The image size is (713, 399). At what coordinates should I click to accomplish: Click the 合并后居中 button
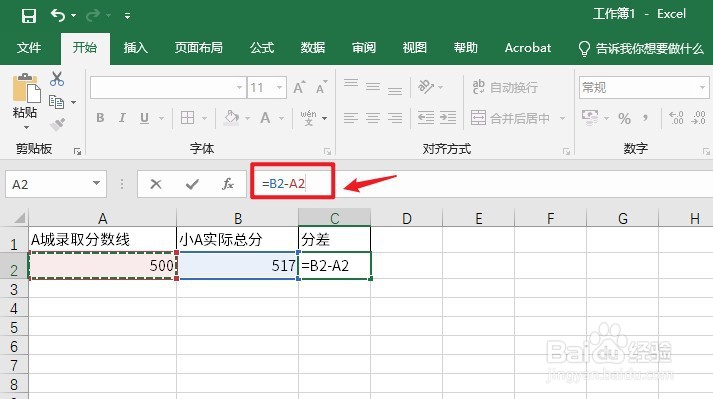(x=510, y=118)
